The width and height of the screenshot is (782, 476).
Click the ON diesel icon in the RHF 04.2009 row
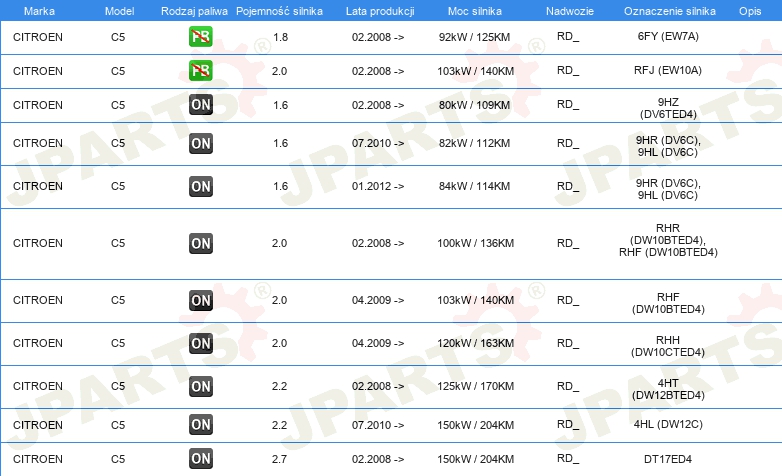coord(201,300)
